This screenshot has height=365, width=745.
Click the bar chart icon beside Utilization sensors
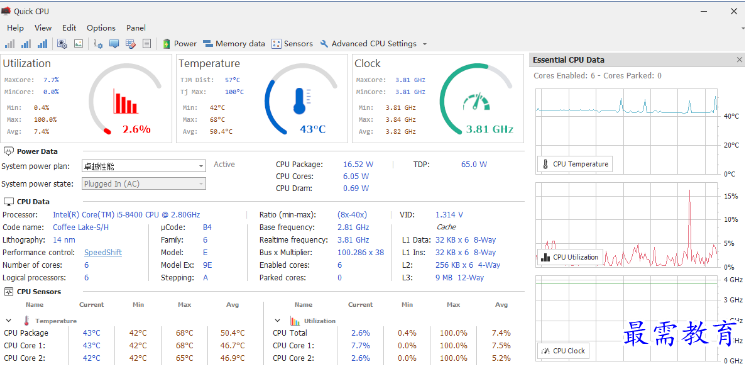pyautogui.click(x=295, y=321)
